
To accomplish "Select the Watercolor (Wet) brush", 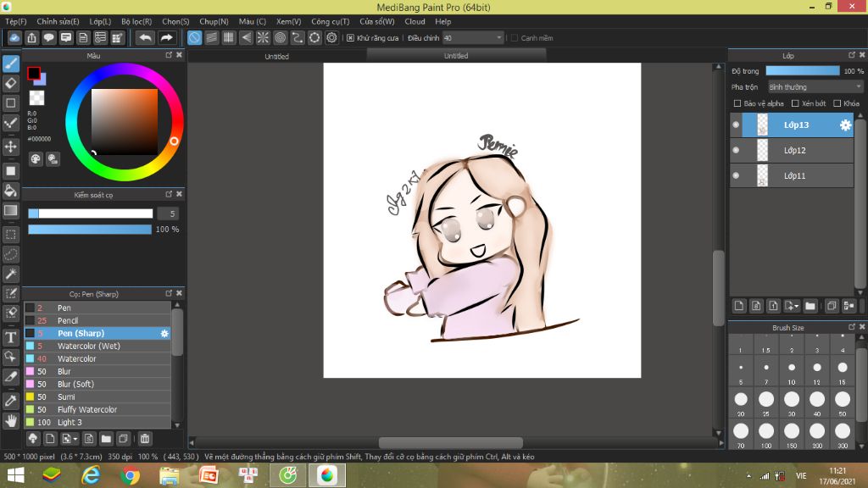I will click(89, 347).
